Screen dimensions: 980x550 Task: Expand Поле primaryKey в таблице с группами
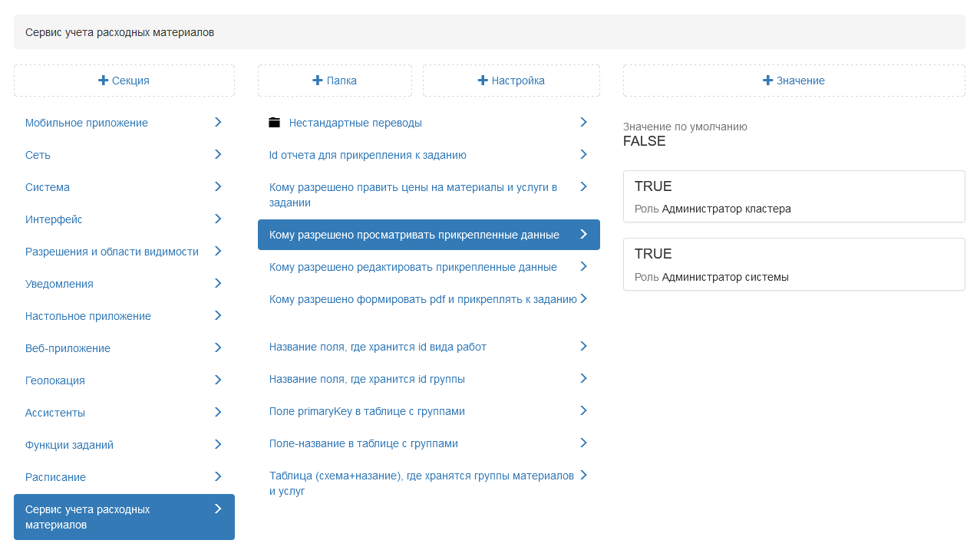click(x=367, y=411)
